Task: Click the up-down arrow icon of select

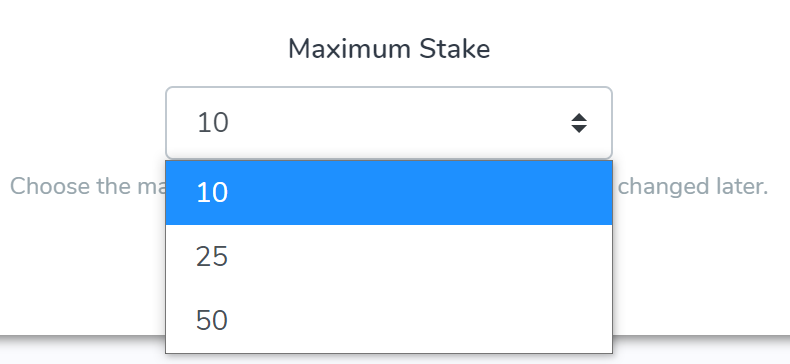Action: click(579, 123)
